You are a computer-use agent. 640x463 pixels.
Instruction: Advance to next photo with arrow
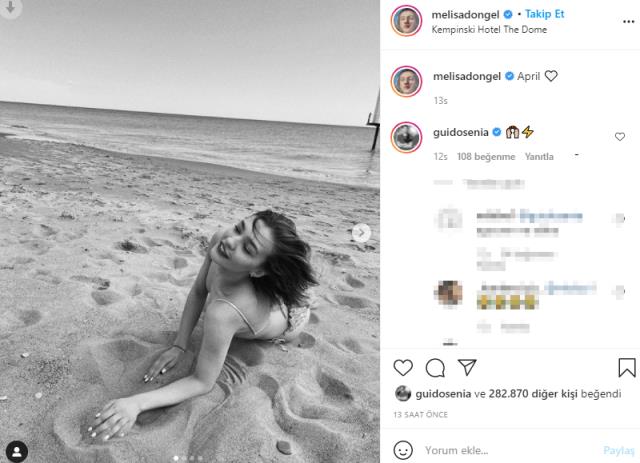362,232
